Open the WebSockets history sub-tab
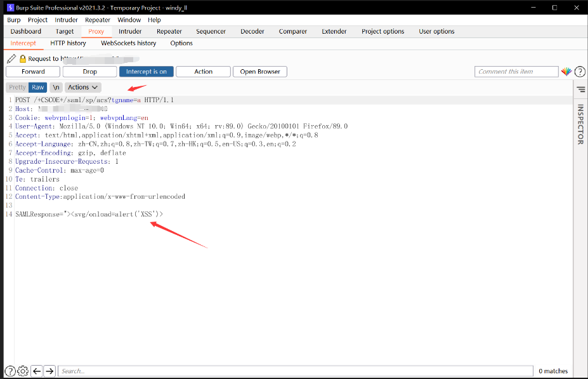The image size is (588, 379). coord(129,43)
